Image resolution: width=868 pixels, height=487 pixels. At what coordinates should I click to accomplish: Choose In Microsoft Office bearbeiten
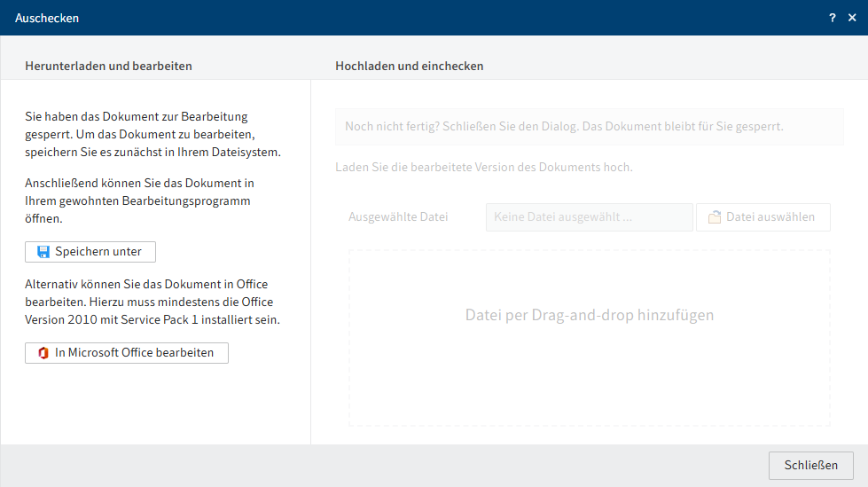click(x=127, y=353)
